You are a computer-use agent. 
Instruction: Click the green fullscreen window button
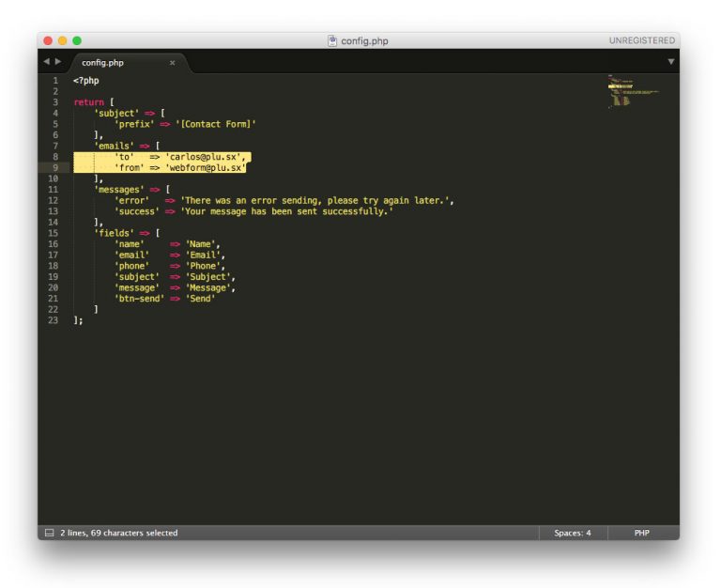77,40
